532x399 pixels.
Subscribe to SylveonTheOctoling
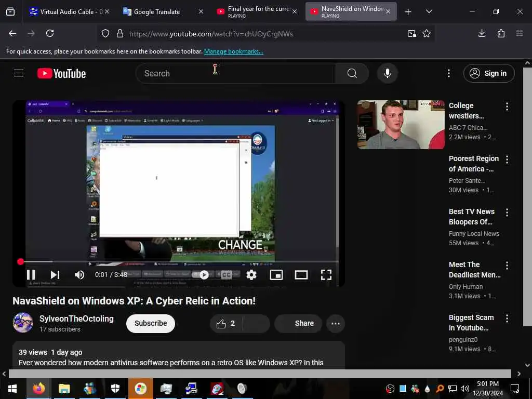(x=151, y=323)
